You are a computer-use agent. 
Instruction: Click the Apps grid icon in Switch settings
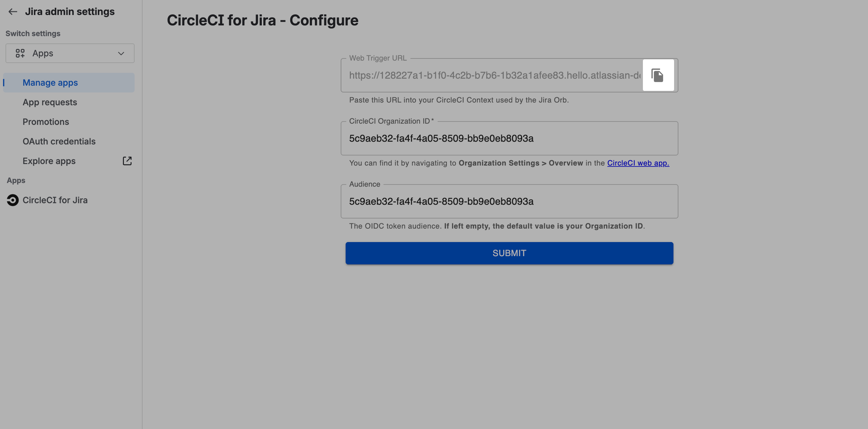click(20, 53)
